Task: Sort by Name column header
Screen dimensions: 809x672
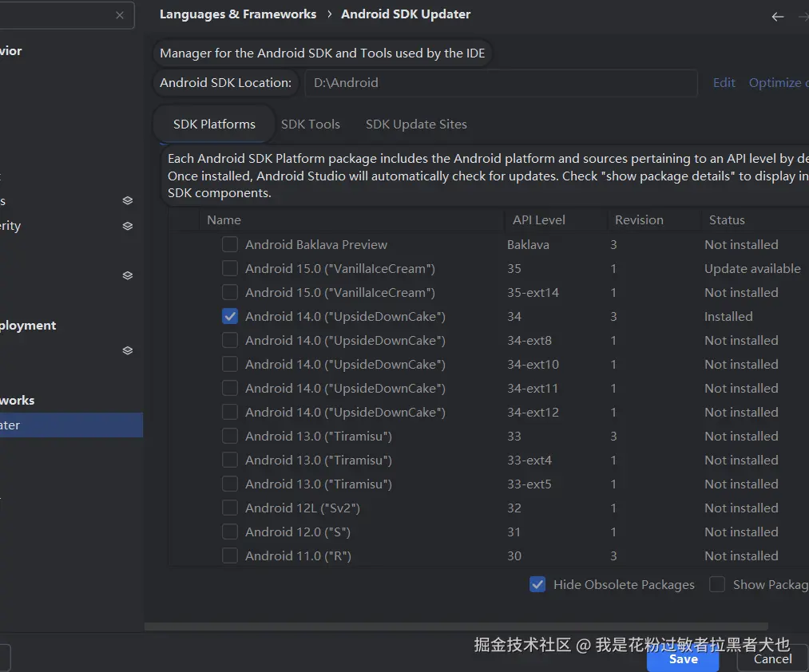Action: (351, 220)
